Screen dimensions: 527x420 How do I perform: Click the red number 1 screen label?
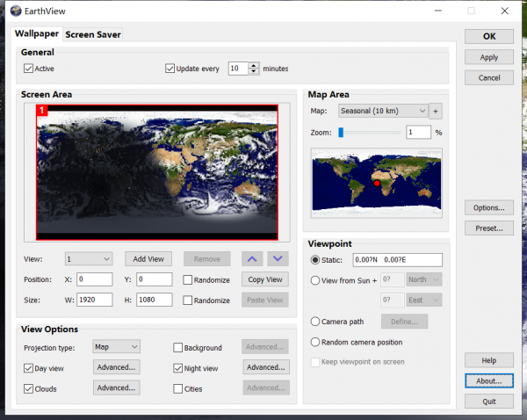pyautogui.click(x=41, y=111)
